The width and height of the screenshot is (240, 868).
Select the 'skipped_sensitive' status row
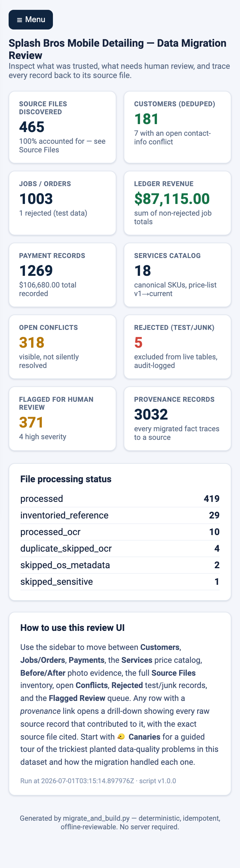pos(120,582)
